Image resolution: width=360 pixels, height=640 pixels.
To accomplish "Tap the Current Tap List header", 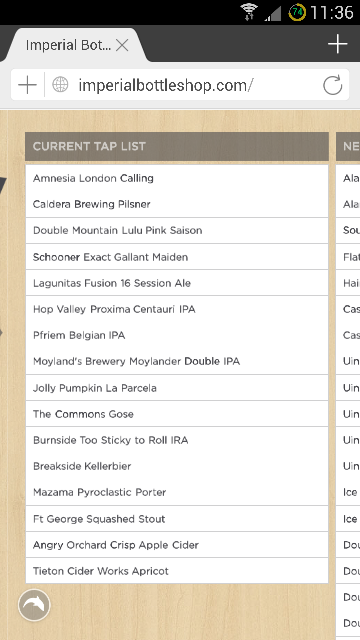I will coord(177,146).
